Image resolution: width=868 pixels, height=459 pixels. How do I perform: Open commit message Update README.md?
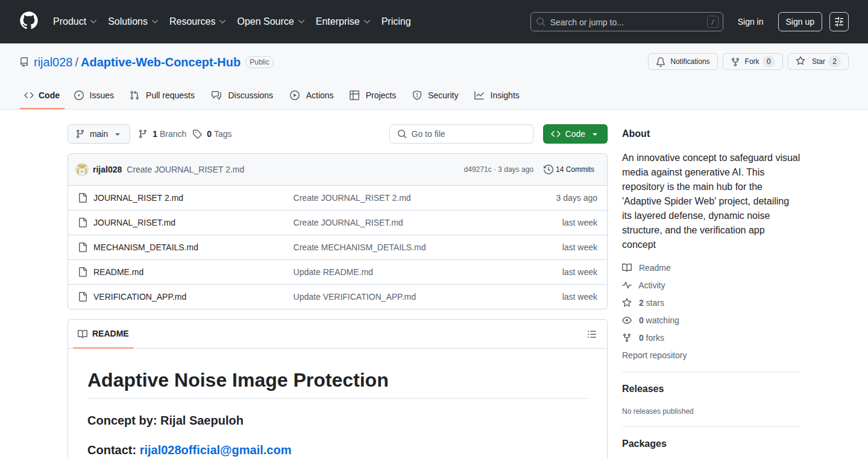click(x=333, y=272)
